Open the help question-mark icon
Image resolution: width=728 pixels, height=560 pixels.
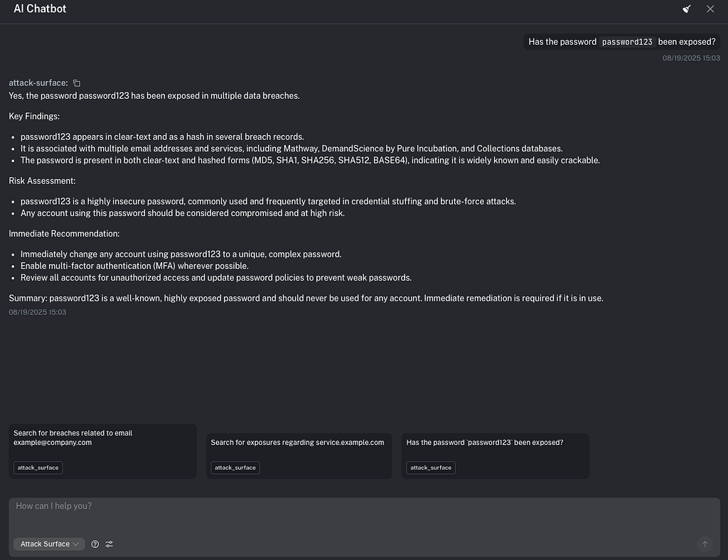95,544
